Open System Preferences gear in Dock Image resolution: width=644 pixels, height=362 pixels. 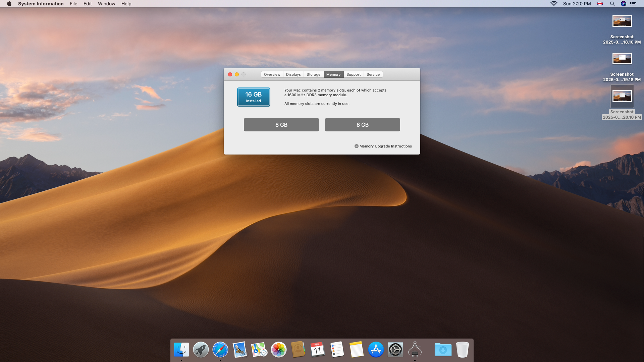(395, 350)
